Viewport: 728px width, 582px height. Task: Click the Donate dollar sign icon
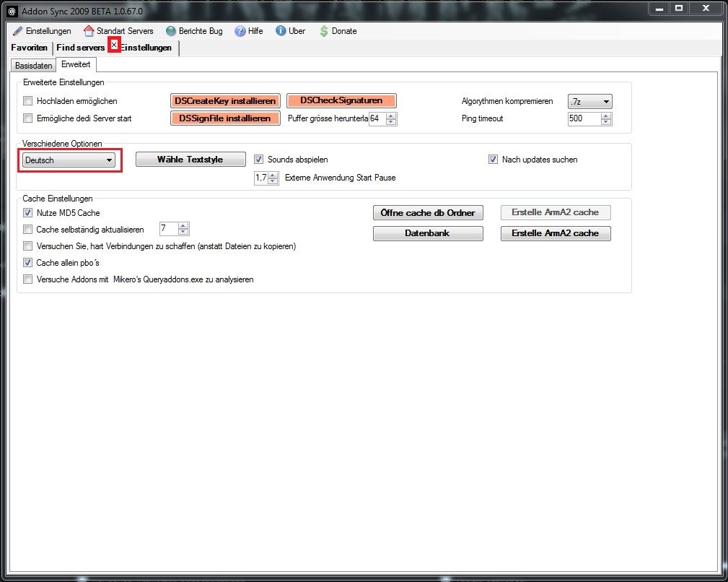point(324,31)
